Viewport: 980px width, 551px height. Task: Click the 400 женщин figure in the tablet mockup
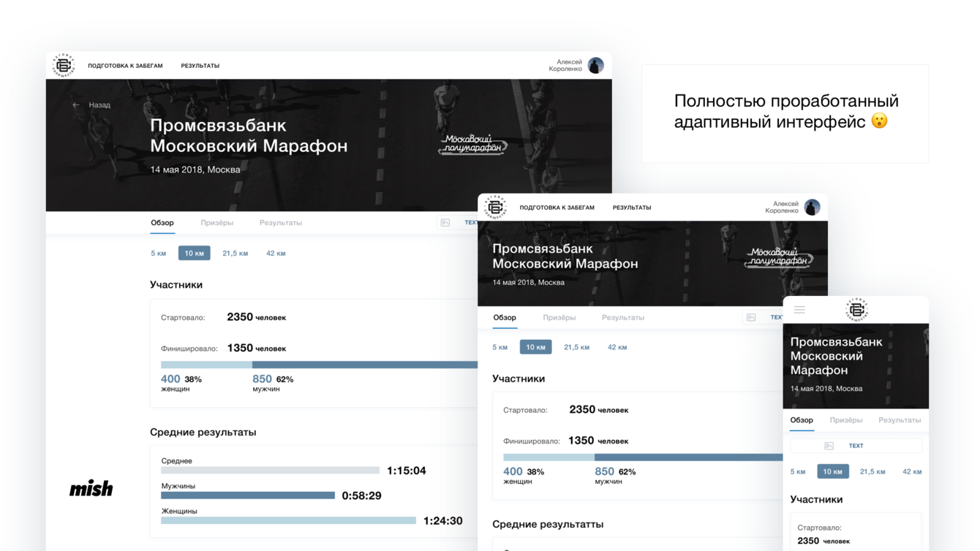pos(524,476)
